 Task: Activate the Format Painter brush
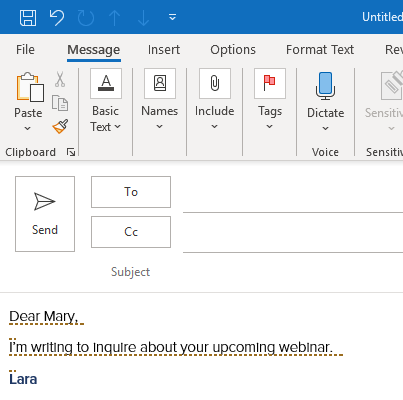tap(60, 126)
